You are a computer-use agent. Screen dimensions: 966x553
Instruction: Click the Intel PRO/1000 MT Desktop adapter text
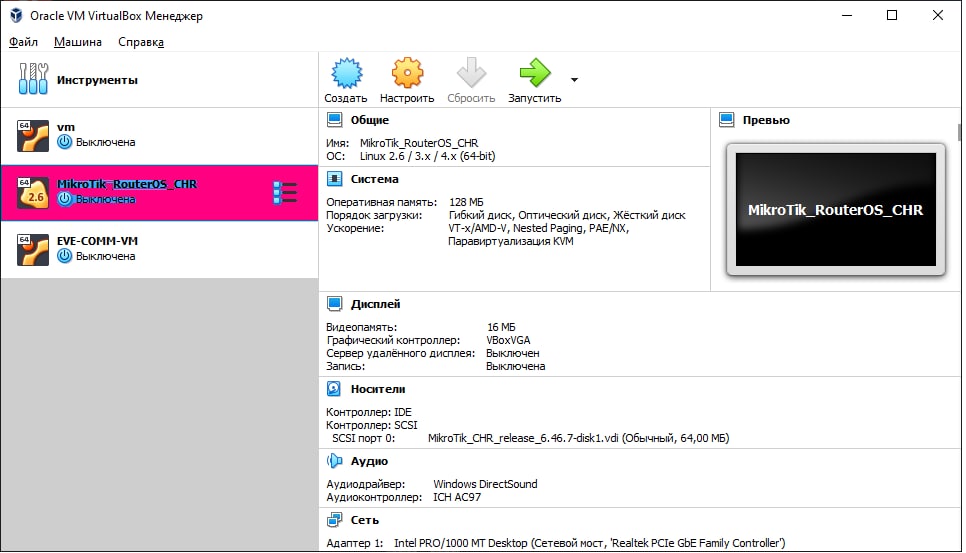tap(590, 543)
